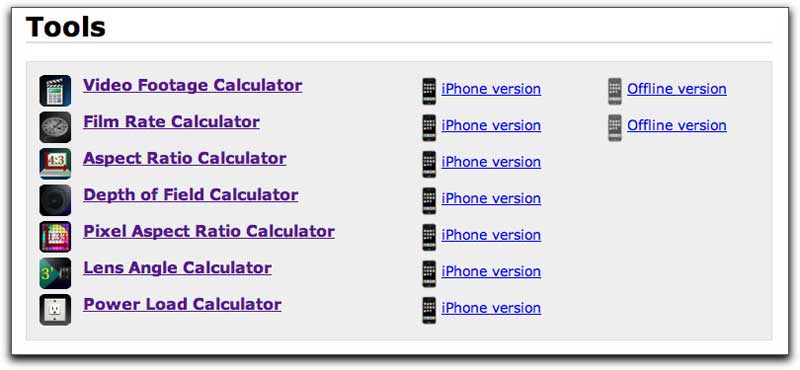This screenshot has height=370, width=800.
Task: Open the Video Footage Calculator link
Action: click(192, 85)
